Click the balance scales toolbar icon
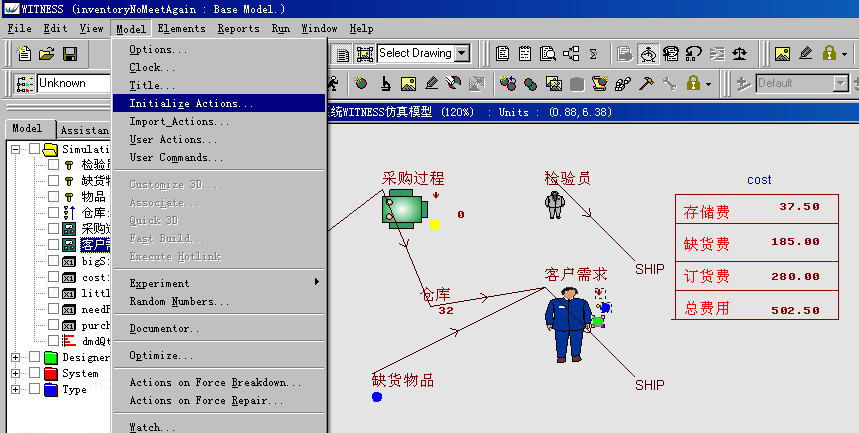This screenshot has height=433, width=859. pos(741,54)
